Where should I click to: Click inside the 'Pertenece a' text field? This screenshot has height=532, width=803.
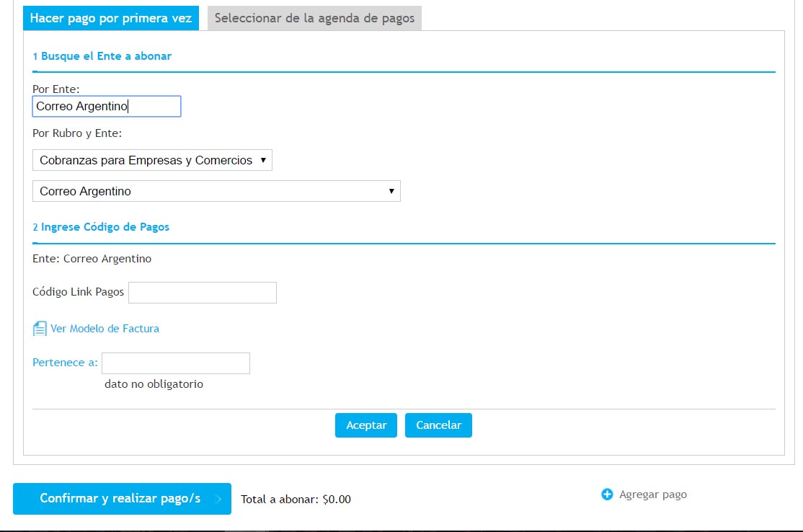pyautogui.click(x=176, y=363)
